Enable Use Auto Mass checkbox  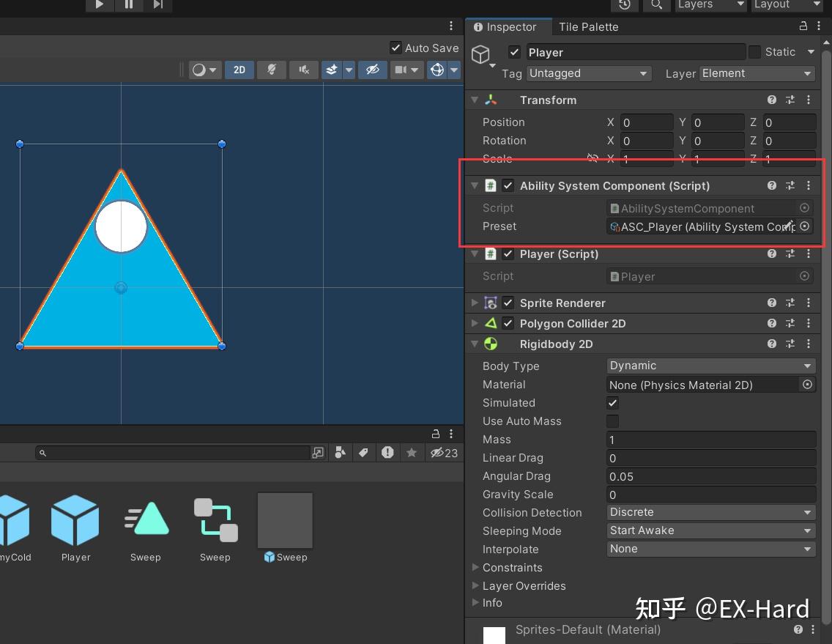click(613, 421)
